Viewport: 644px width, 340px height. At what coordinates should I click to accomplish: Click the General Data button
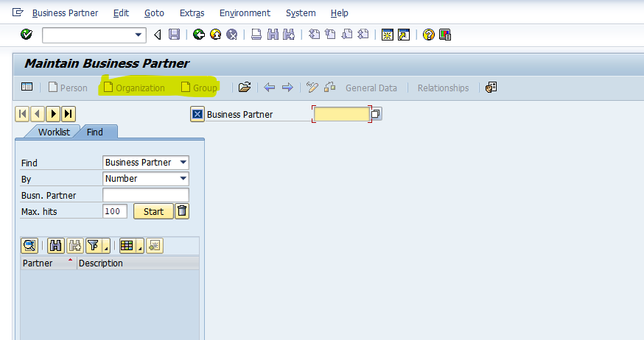click(x=371, y=88)
